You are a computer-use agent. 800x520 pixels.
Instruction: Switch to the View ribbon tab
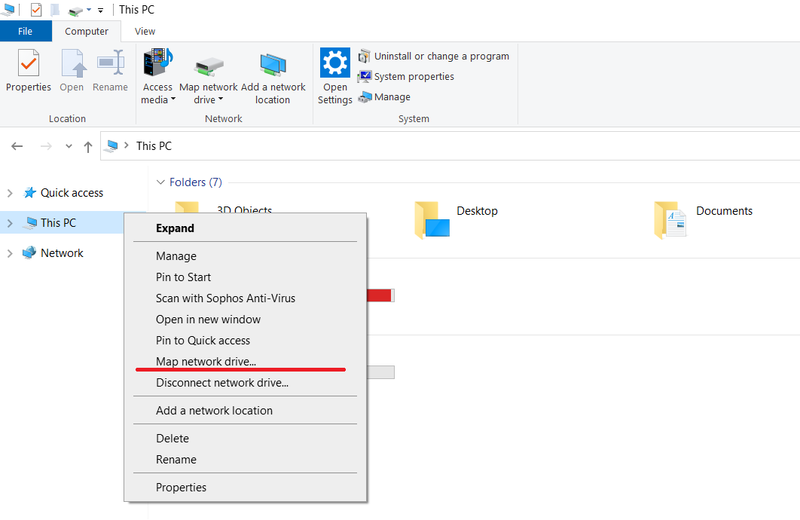point(145,32)
